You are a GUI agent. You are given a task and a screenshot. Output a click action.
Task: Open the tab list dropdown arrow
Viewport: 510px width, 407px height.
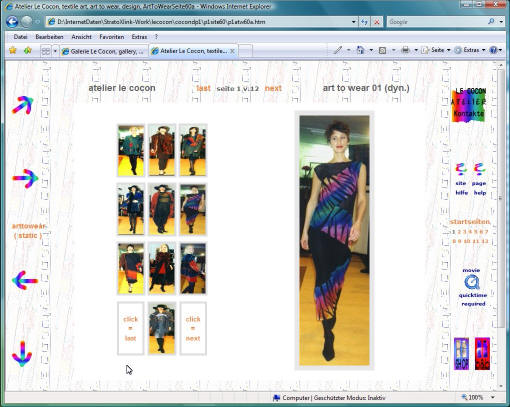click(x=55, y=51)
